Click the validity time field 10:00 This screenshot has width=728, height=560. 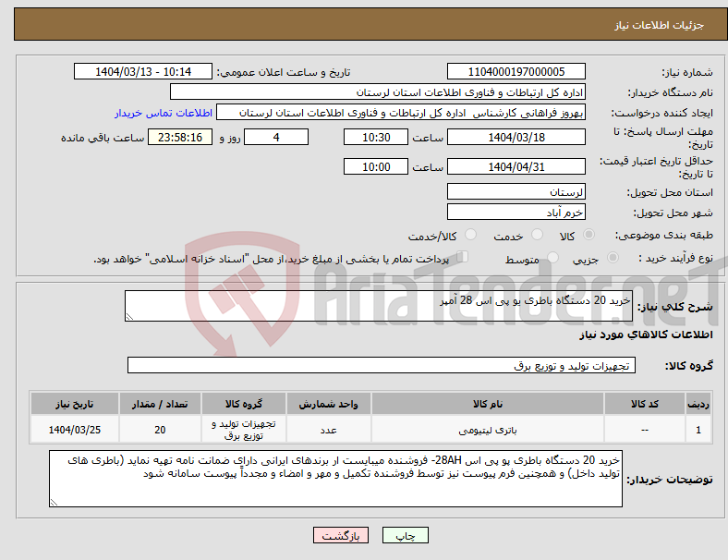pyautogui.click(x=376, y=166)
